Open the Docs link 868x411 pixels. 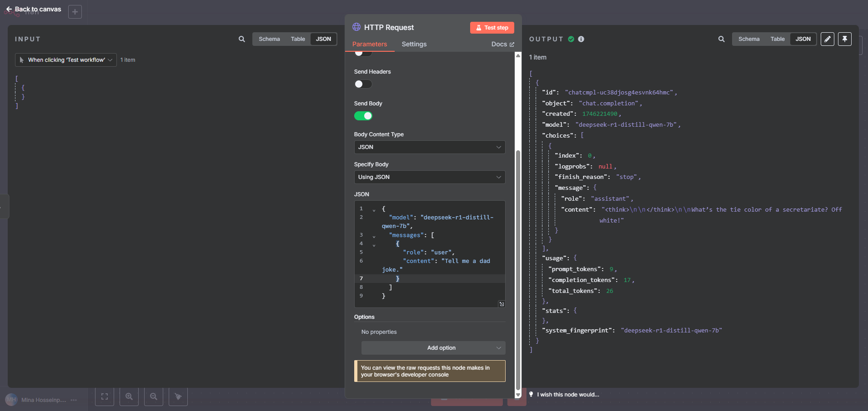click(x=502, y=44)
